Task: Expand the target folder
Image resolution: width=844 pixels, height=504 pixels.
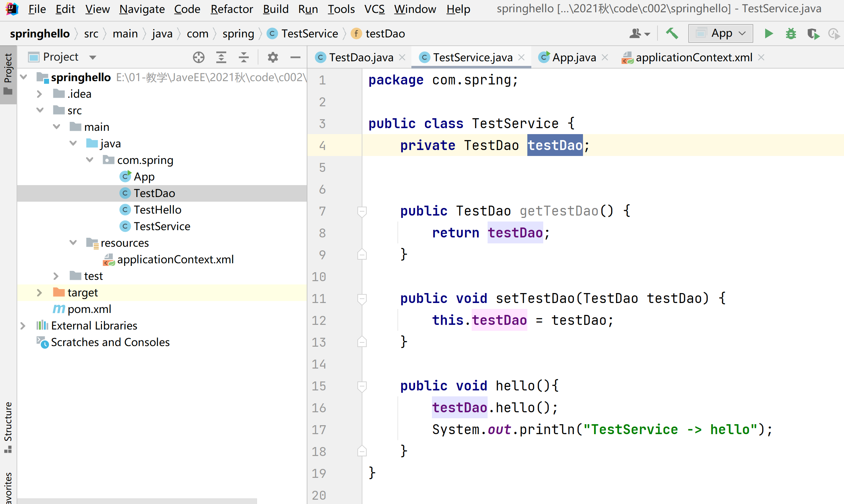Action: coord(39,293)
